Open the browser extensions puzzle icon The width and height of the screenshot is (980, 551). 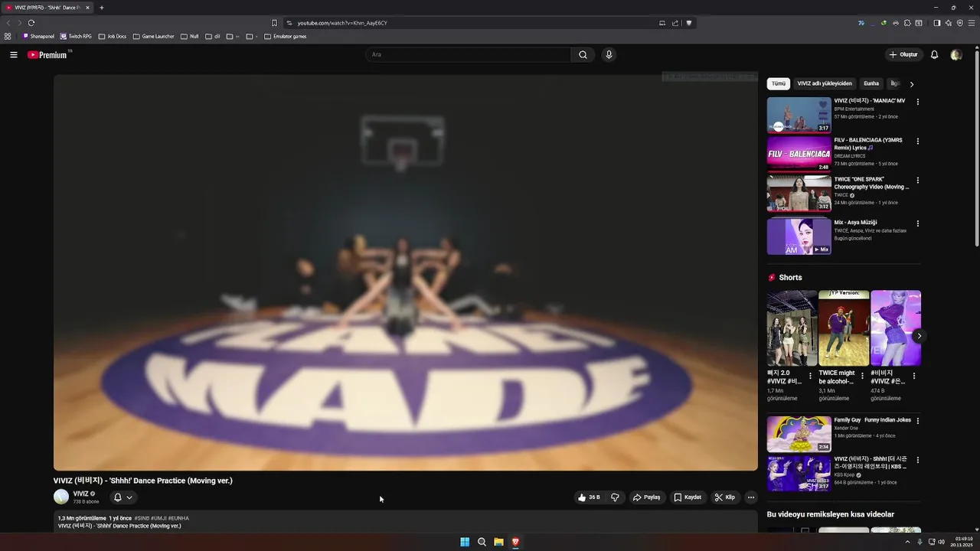907,23
